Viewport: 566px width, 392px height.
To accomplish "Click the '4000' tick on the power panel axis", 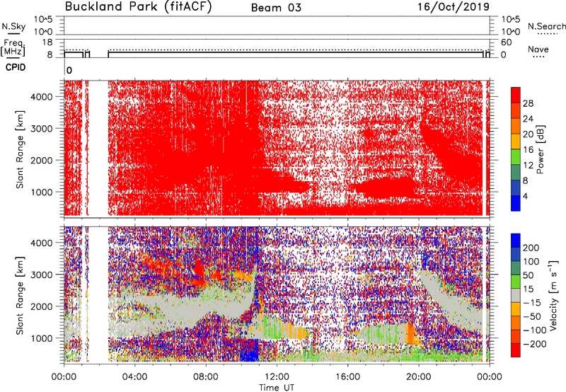I will [42, 97].
